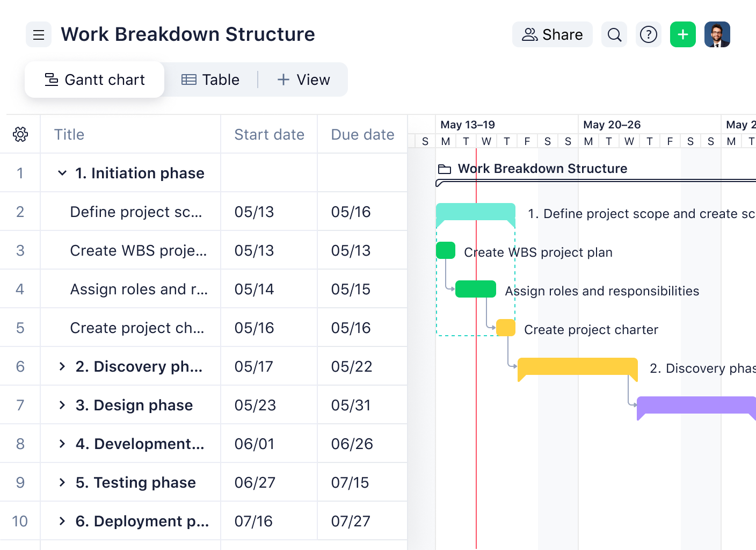This screenshot has width=756, height=550.
Task: Open the search magnifier icon
Action: click(614, 34)
